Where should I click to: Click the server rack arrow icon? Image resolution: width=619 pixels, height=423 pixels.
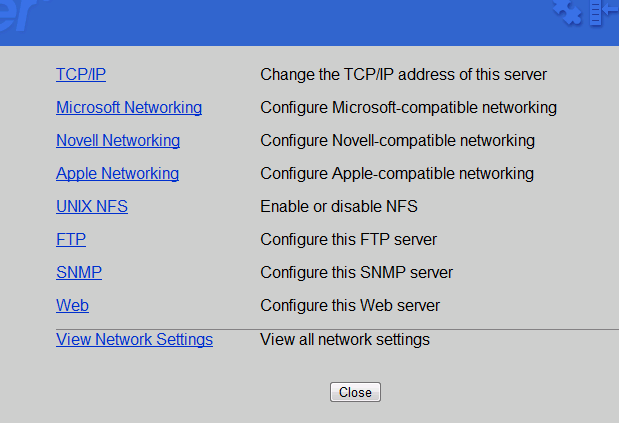604,13
